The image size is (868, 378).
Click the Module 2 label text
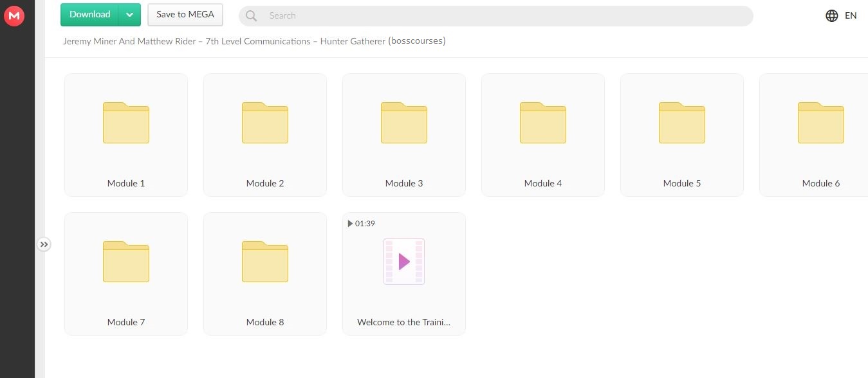(x=265, y=183)
